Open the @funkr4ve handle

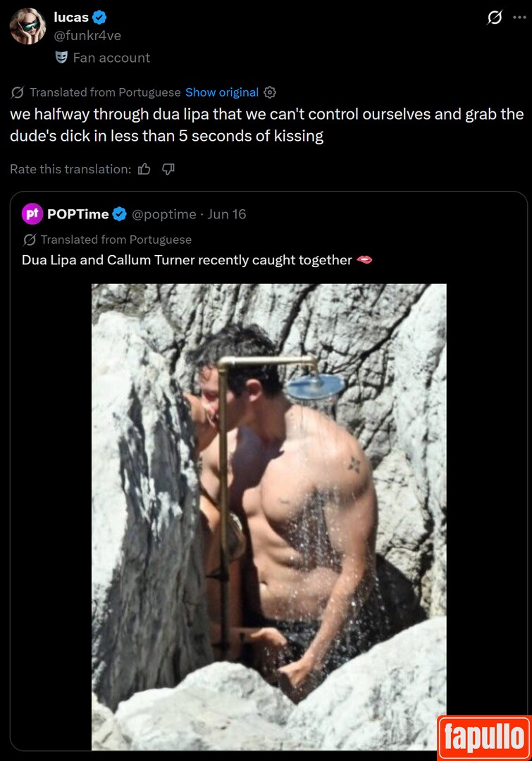tap(87, 35)
